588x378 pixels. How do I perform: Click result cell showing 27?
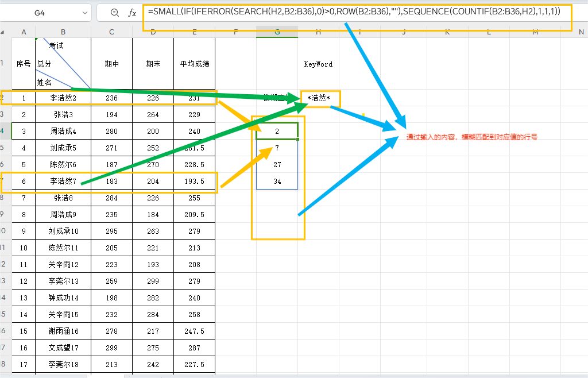pyautogui.click(x=277, y=164)
